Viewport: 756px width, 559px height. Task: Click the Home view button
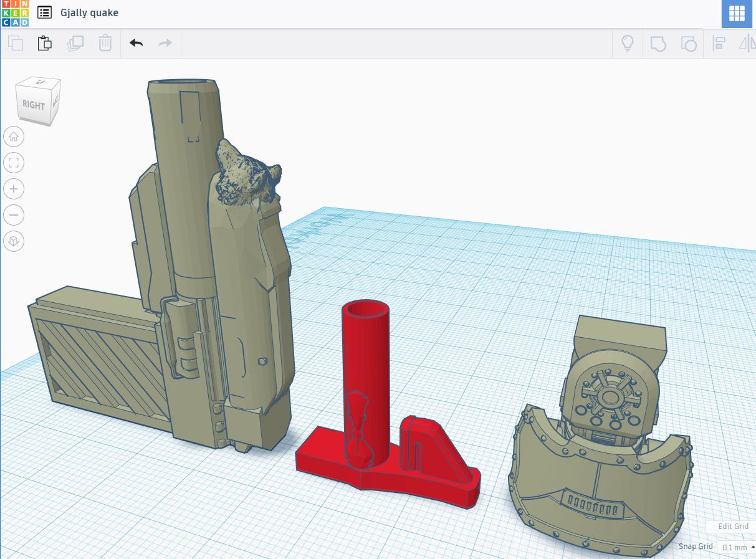click(x=14, y=136)
